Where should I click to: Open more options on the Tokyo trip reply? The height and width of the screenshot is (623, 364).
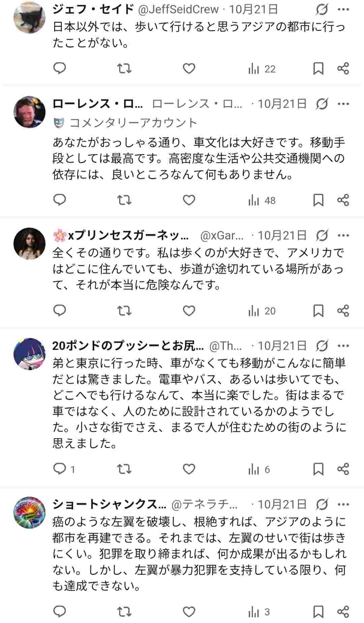[x=344, y=346]
